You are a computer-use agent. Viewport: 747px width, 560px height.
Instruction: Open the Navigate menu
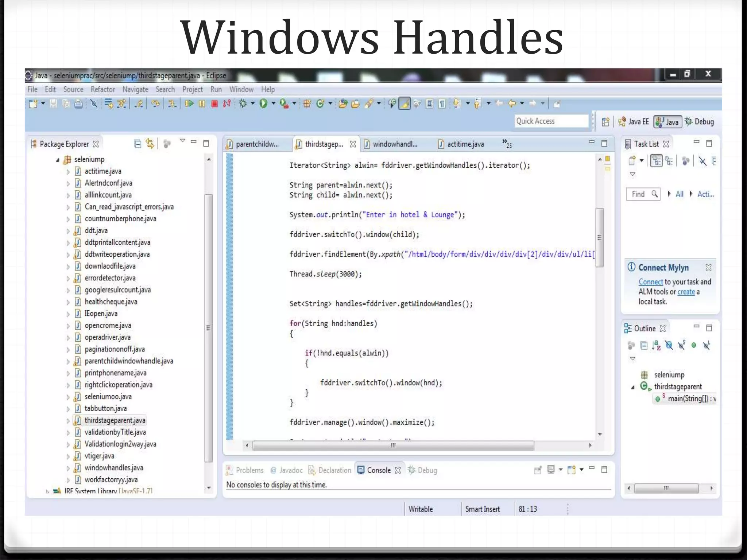(135, 89)
